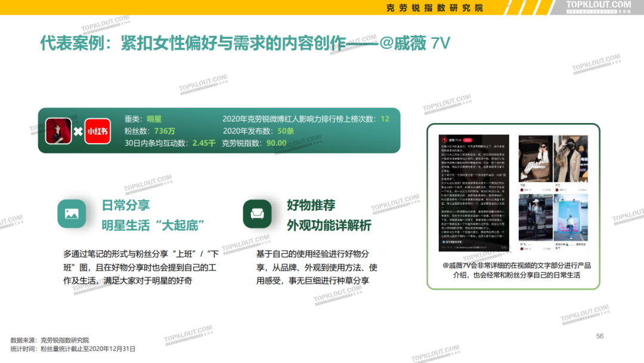
Task: Click the red 小红书 logo
Action: pyautogui.click(x=97, y=131)
